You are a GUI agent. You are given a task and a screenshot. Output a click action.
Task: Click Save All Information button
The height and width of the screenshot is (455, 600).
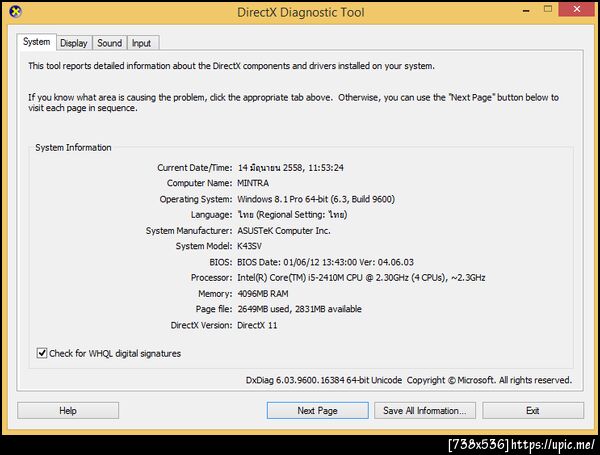425,410
